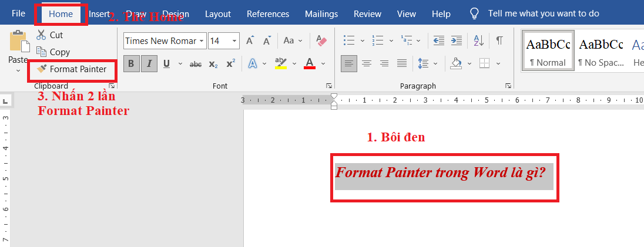The width and height of the screenshot is (644, 247).
Task: Shrink font size with smaller A icon
Action: click(x=267, y=40)
